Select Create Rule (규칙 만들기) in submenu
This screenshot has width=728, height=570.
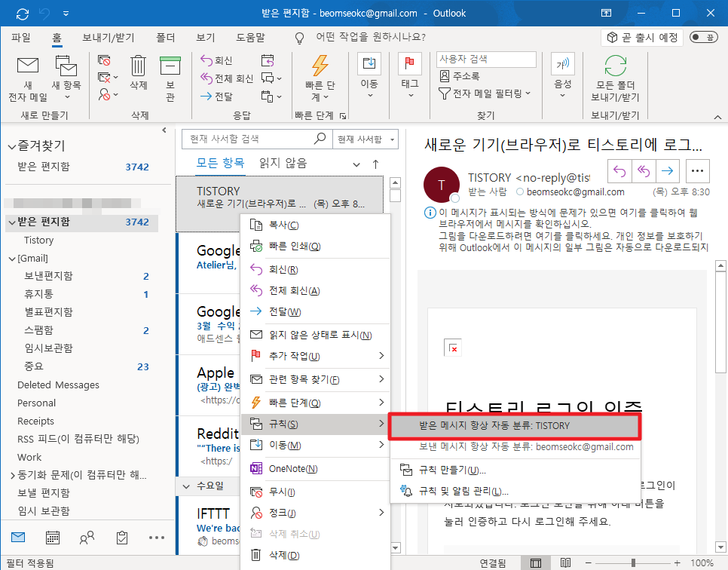515,470
